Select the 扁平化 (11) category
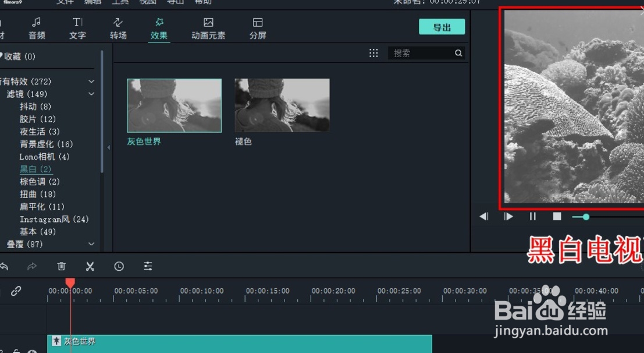The height and width of the screenshot is (353, 644). point(42,207)
